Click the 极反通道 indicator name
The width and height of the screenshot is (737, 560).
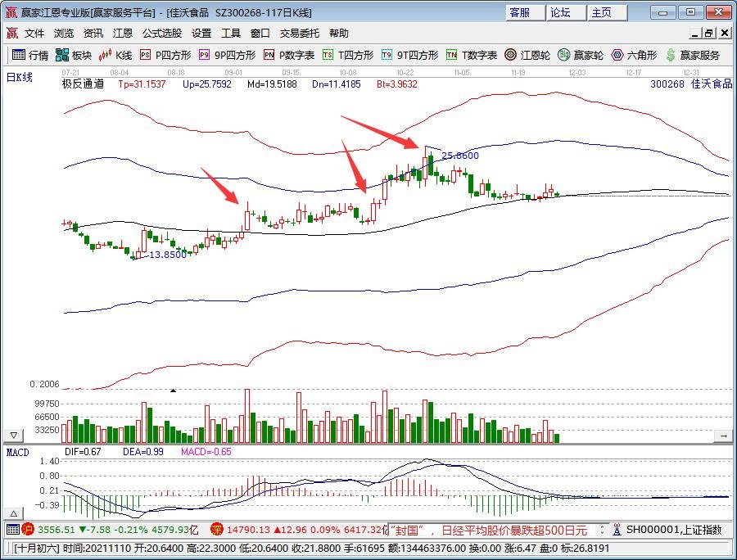[83, 84]
